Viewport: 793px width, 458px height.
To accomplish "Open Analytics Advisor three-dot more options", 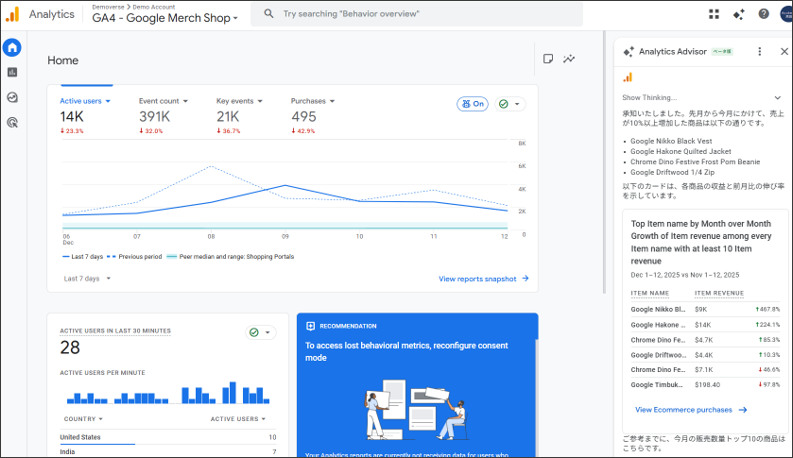I will click(759, 51).
